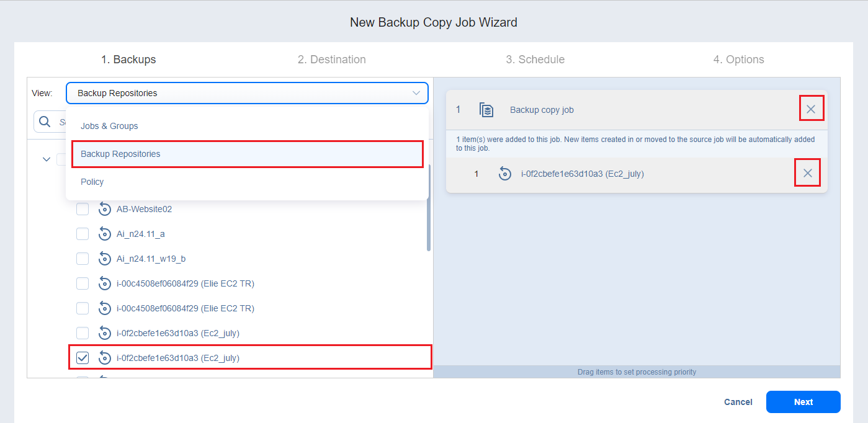
Task: Enable the Ai_n24.11_a checkbox
Action: click(83, 234)
